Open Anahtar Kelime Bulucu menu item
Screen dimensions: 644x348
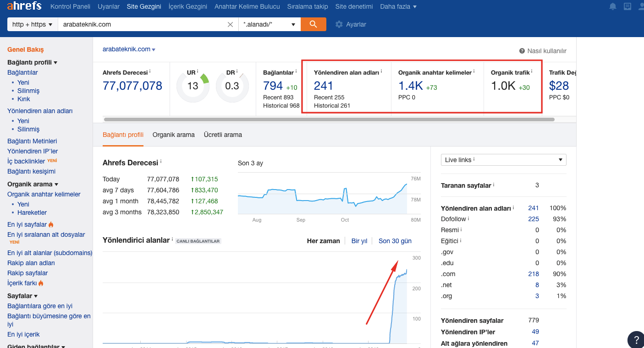pos(247,6)
